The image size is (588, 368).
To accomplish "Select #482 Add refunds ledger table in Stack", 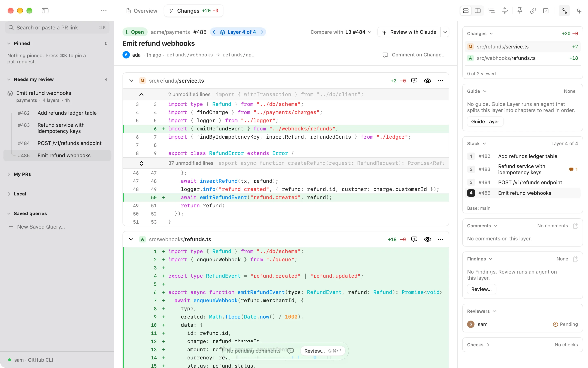I will [522, 156].
